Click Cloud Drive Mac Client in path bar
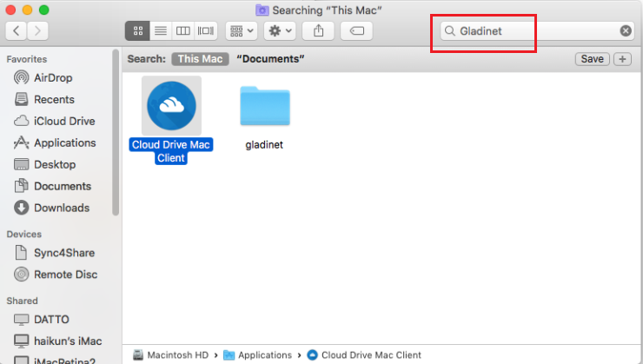The height and width of the screenshot is (364, 643). pyautogui.click(x=364, y=355)
